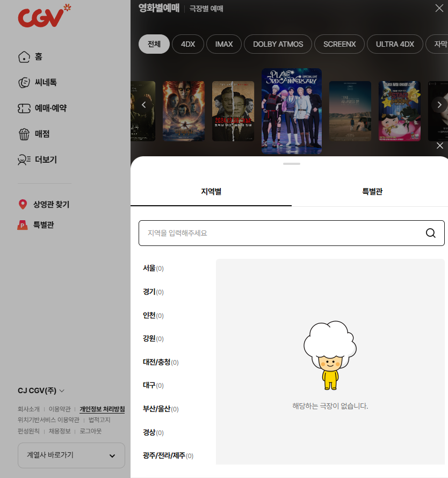
Task: Select the 4DX filter chip
Action: (188, 44)
